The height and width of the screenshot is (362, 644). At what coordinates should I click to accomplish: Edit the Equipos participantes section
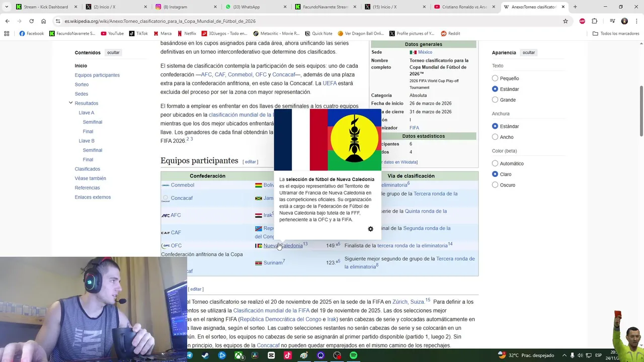coord(251,162)
